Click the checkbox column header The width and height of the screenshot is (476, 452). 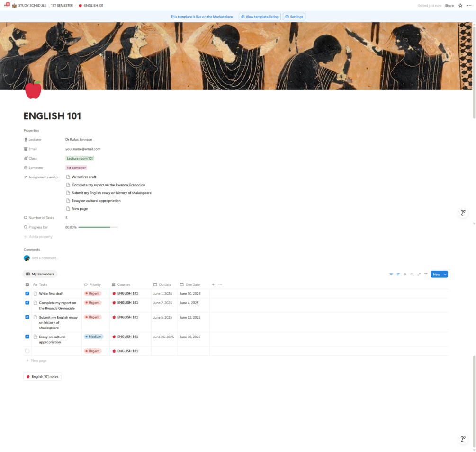click(27, 284)
